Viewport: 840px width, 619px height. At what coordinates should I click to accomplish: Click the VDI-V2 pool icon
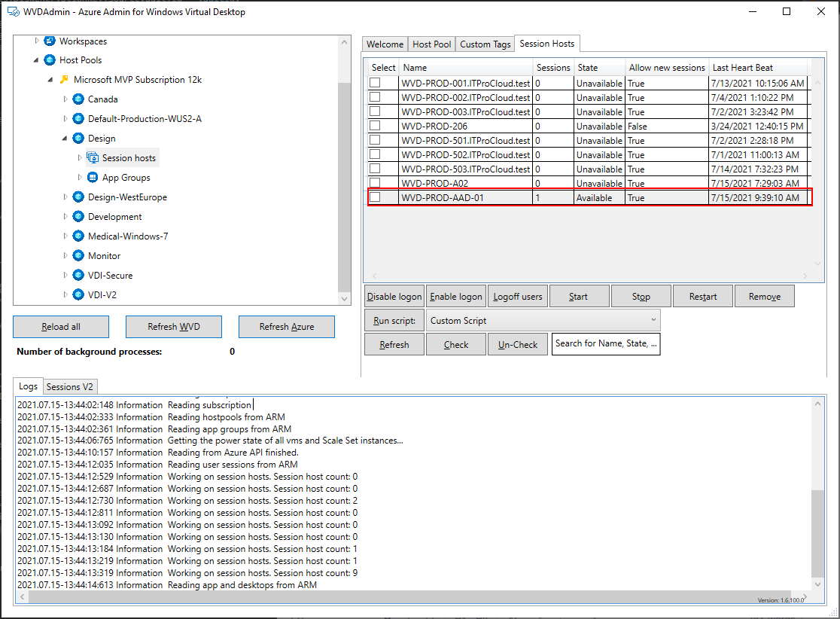[78, 294]
